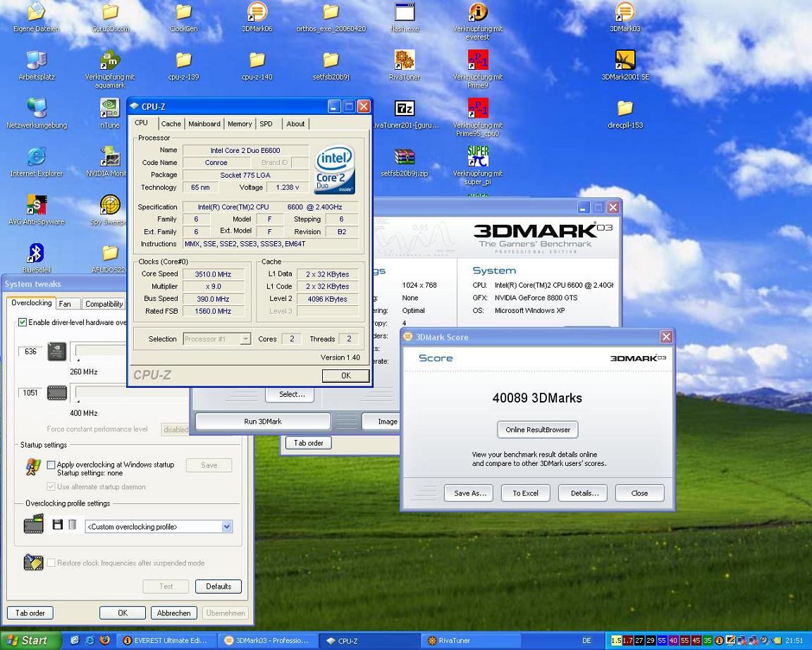The height and width of the screenshot is (650, 812).
Task: Click the GPU core clock chip icon
Action: (57, 352)
